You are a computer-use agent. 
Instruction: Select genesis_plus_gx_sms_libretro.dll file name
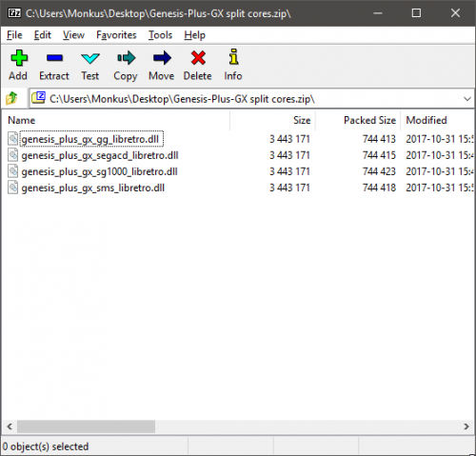pyautogui.click(x=92, y=188)
